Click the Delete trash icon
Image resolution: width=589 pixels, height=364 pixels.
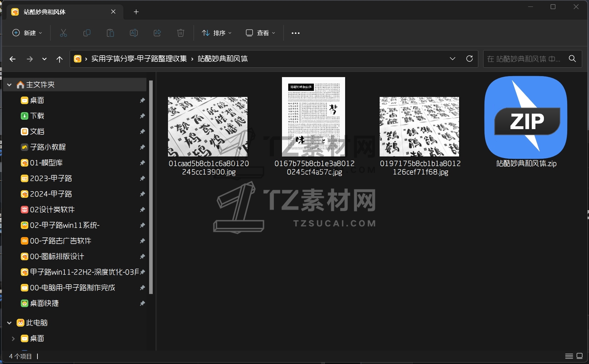(181, 33)
